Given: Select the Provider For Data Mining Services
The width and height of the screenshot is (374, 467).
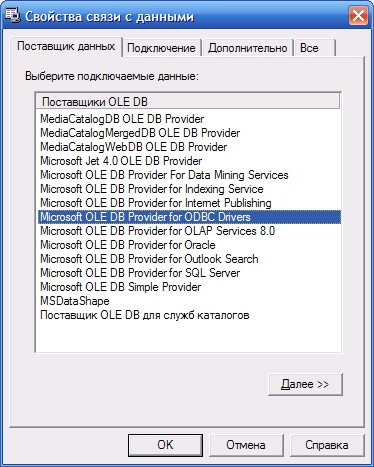Looking at the screenshot, I should (164, 175).
